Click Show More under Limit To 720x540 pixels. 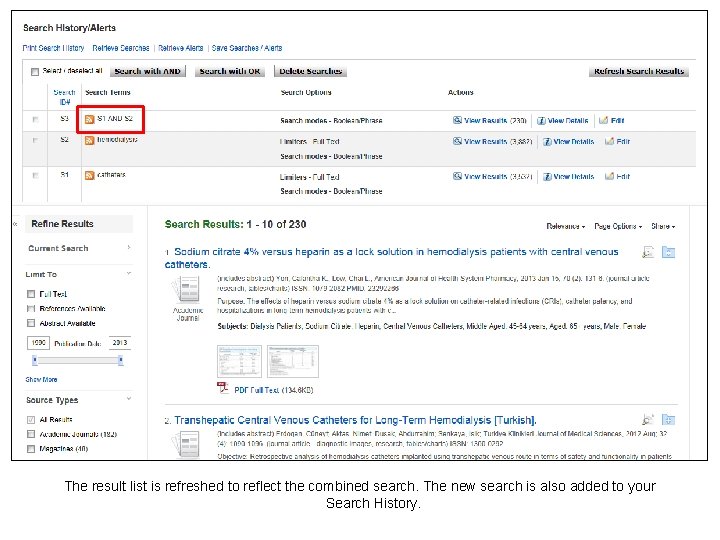41,380
